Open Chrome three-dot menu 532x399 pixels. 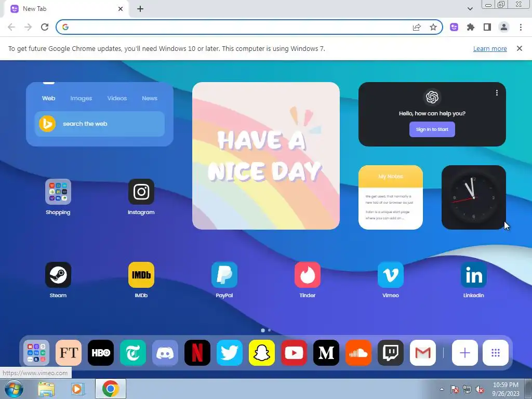point(521,27)
